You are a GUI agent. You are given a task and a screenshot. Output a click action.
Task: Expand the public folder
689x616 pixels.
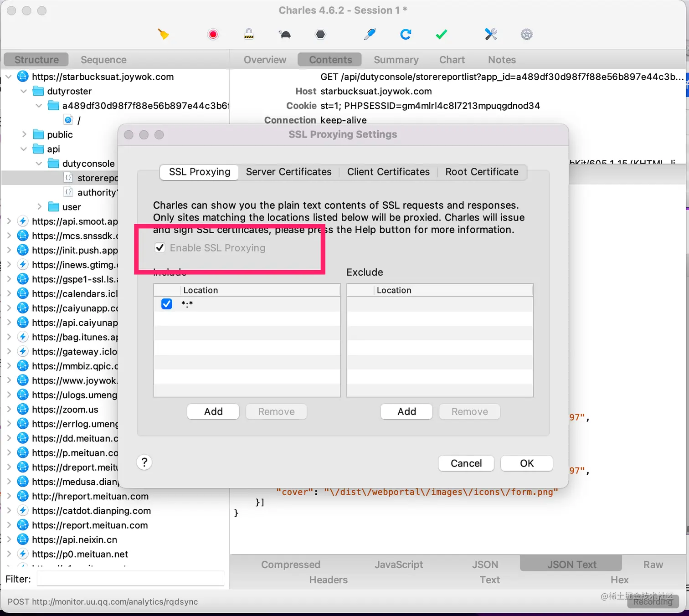point(24,134)
